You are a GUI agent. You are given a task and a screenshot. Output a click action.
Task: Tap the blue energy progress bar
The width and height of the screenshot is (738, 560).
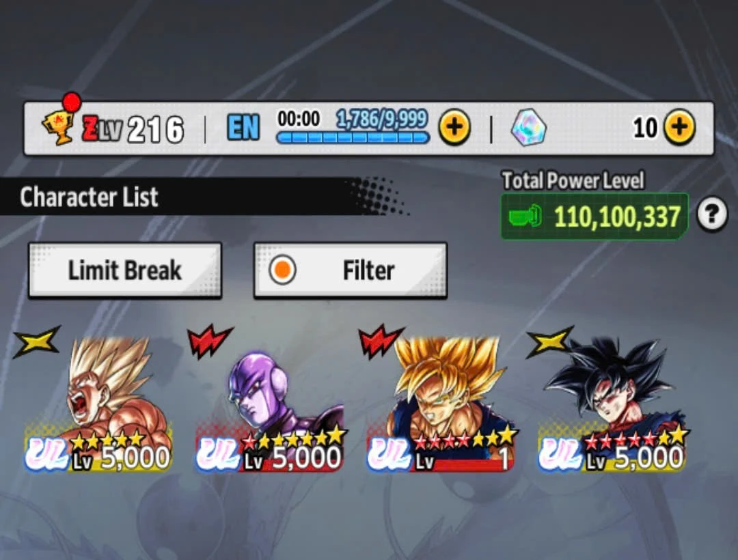pos(353,138)
